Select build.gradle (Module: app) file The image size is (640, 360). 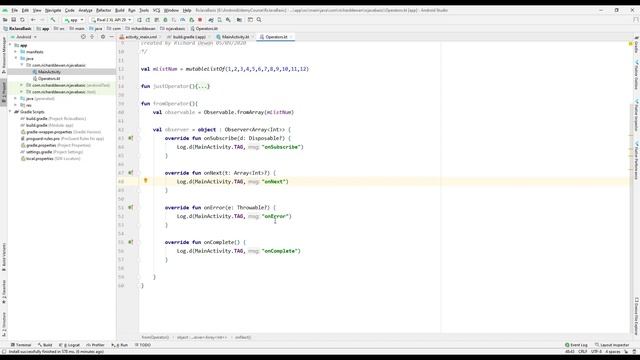point(47,125)
